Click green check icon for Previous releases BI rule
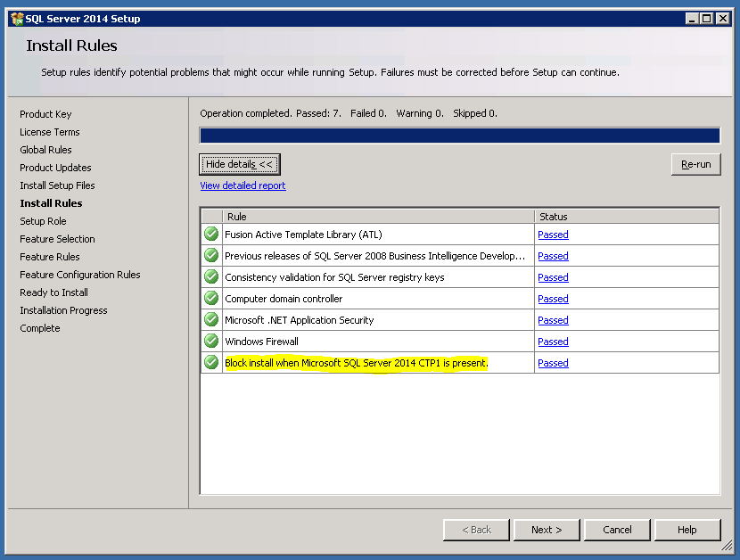The width and height of the screenshot is (740, 560). tap(211, 255)
